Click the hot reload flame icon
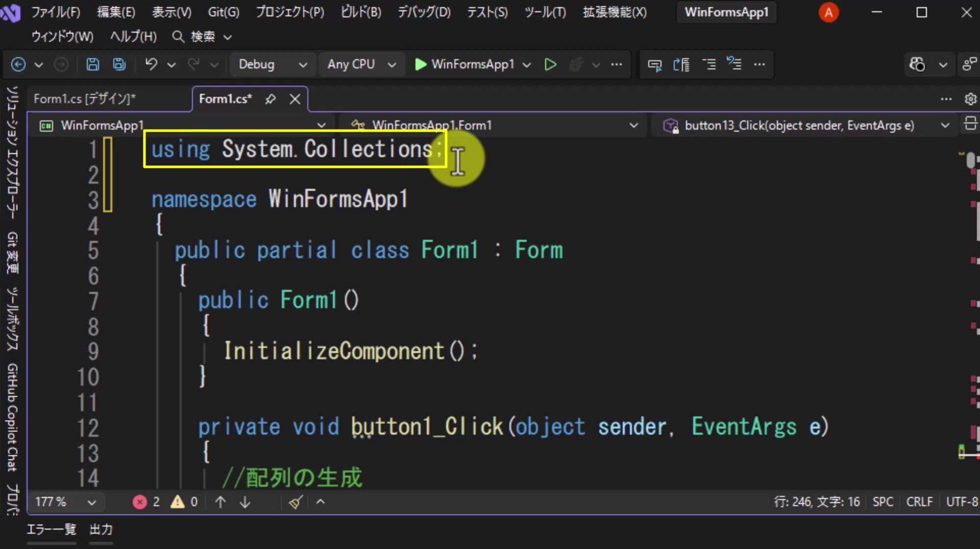 (x=576, y=64)
